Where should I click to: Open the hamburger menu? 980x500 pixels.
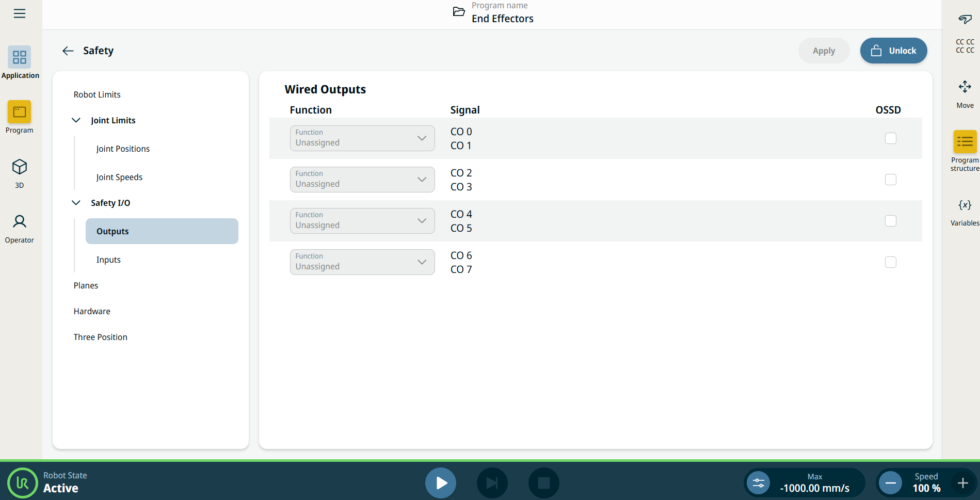point(20,13)
